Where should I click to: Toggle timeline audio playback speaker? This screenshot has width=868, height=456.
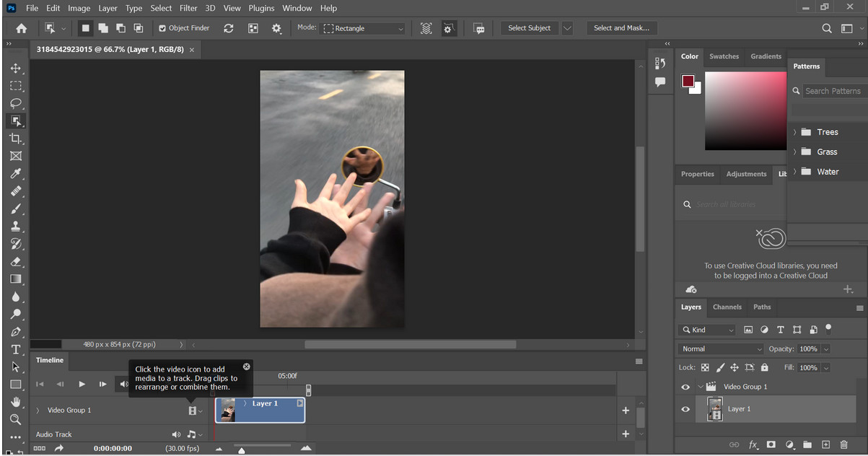(123, 384)
